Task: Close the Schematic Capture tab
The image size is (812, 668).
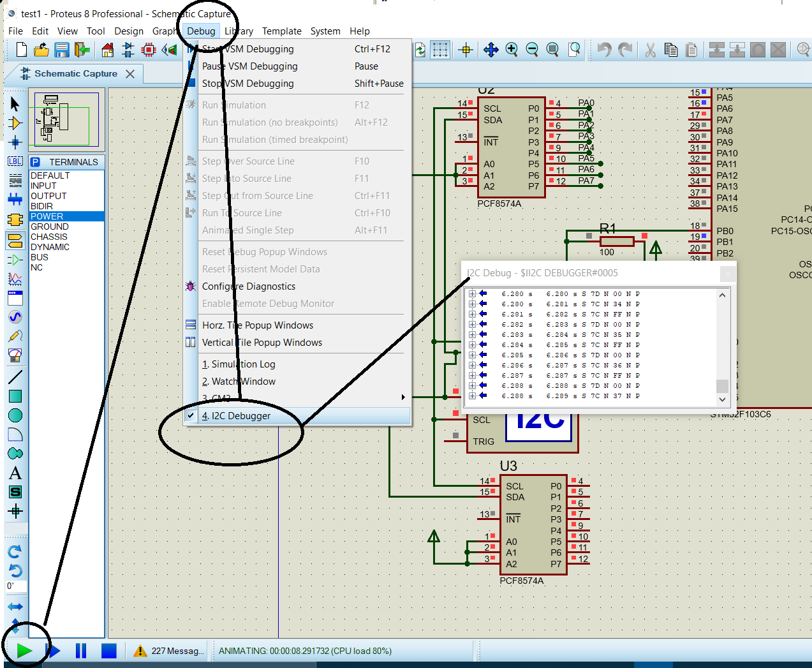Action: 130,74
